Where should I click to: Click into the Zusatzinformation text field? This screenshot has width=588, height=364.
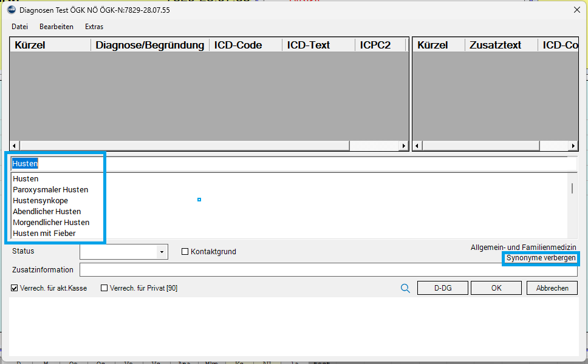point(328,270)
